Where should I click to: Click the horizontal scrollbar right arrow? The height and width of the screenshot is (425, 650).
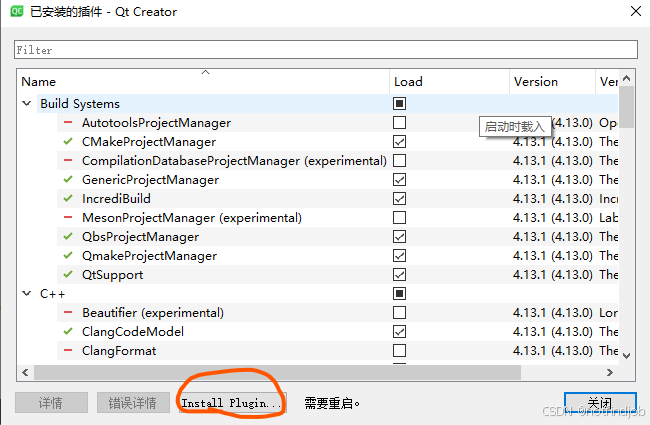[x=609, y=372]
